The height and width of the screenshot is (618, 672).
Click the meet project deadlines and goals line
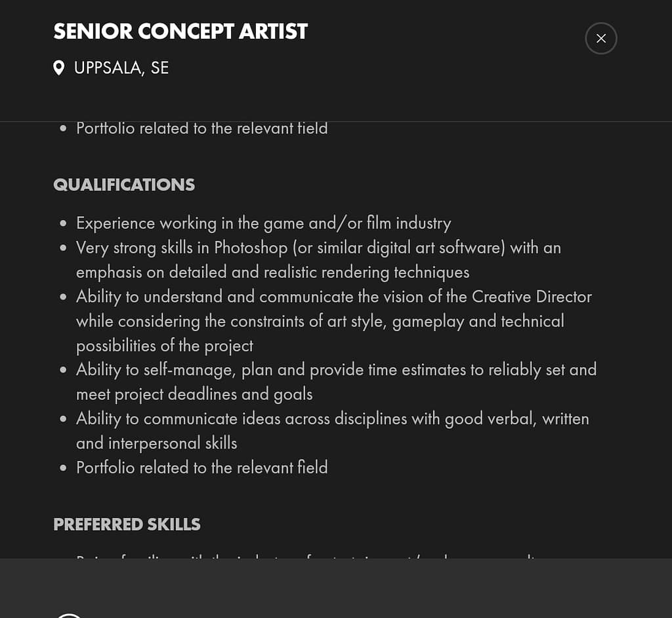(x=194, y=394)
